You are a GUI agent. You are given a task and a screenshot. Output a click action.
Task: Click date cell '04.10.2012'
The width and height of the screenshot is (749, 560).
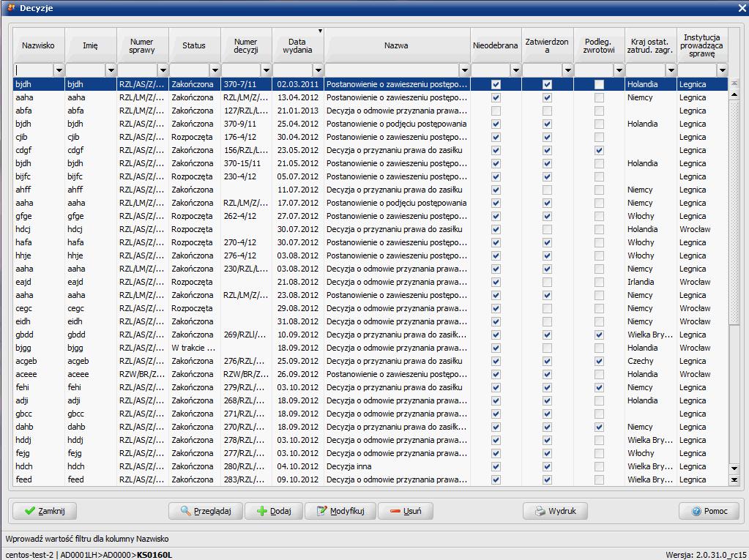pyautogui.click(x=297, y=466)
